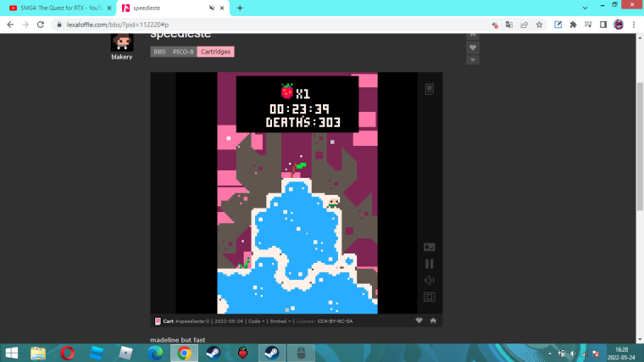Expand the post options down arrow

[x=473, y=60]
